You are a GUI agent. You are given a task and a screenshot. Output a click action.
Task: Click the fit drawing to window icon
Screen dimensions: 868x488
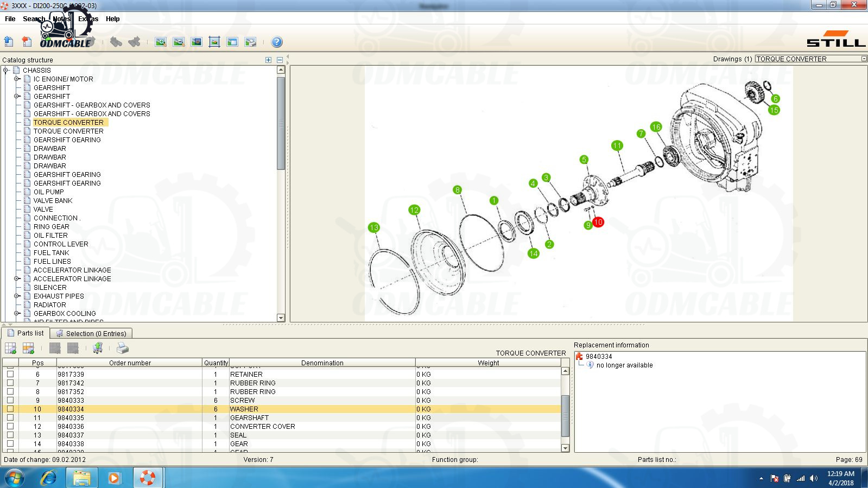click(214, 42)
